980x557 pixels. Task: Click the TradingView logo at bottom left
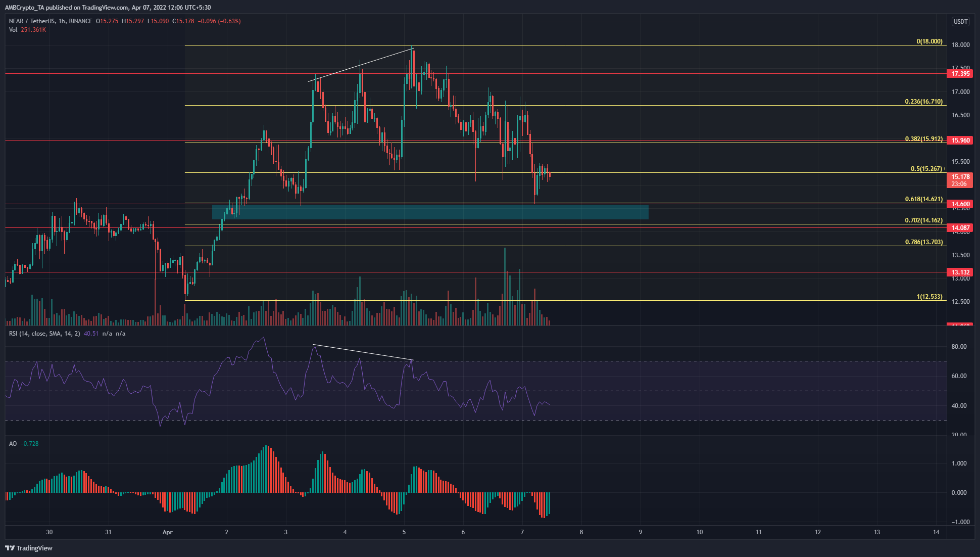[29, 548]
